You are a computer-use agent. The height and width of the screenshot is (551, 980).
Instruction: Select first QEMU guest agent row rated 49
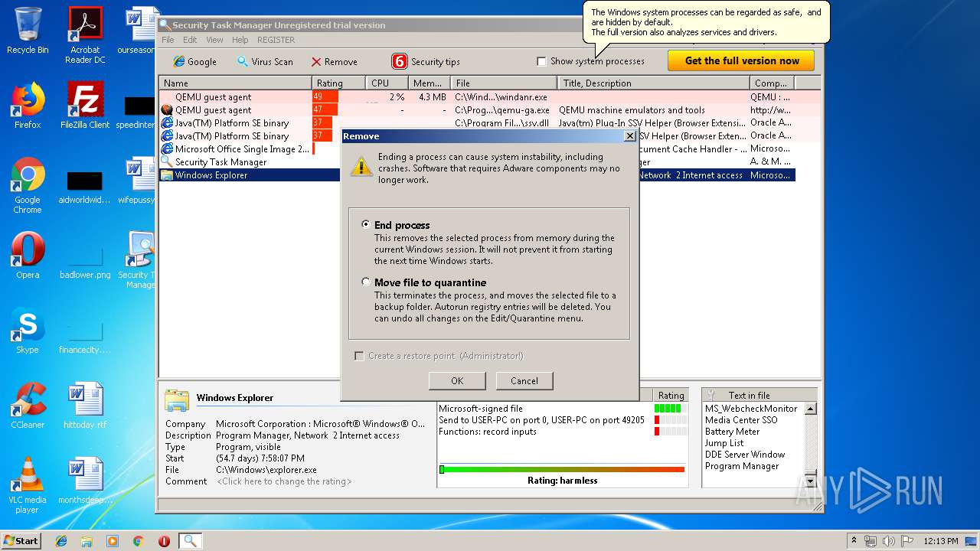477,97
